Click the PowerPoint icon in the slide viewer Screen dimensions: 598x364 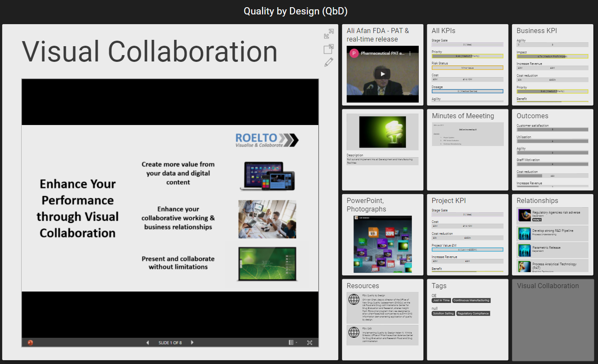(x=29, y=342)
